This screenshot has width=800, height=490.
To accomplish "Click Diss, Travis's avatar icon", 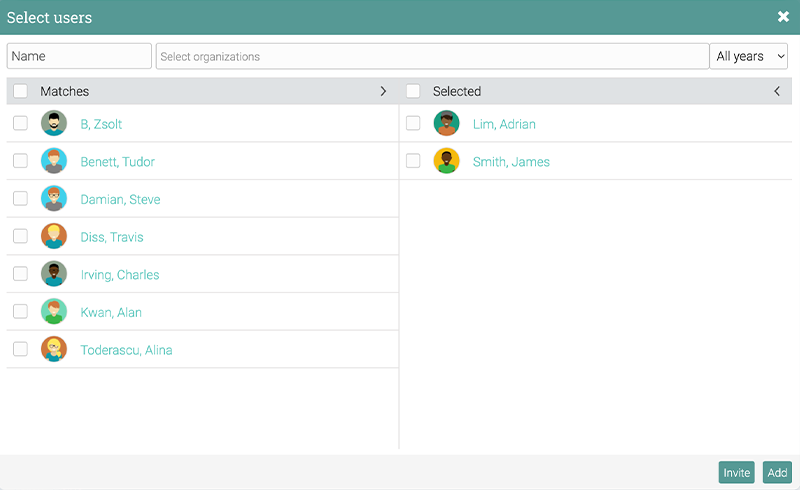I will pos(54,236).
